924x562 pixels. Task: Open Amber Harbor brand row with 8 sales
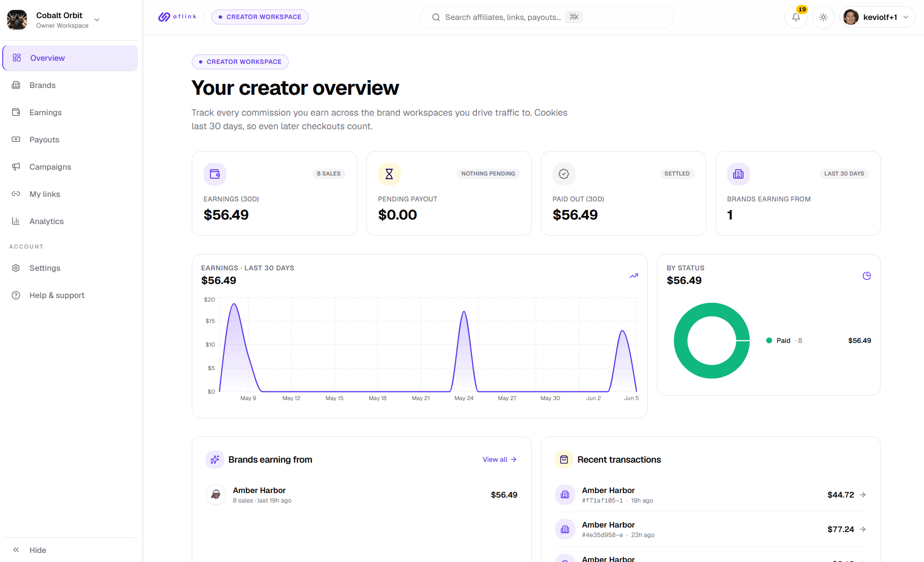(x=361, y=495)
